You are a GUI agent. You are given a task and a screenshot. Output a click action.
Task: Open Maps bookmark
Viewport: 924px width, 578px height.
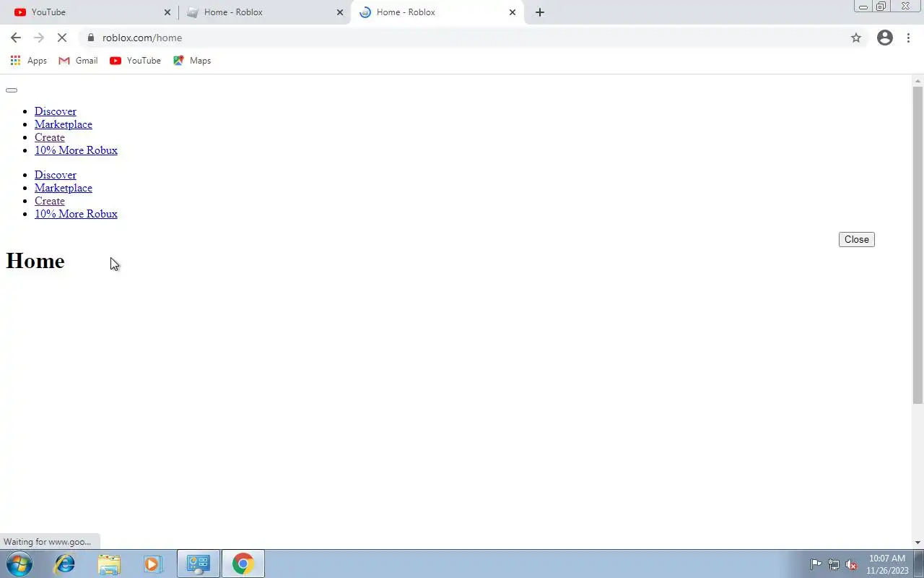192,61
